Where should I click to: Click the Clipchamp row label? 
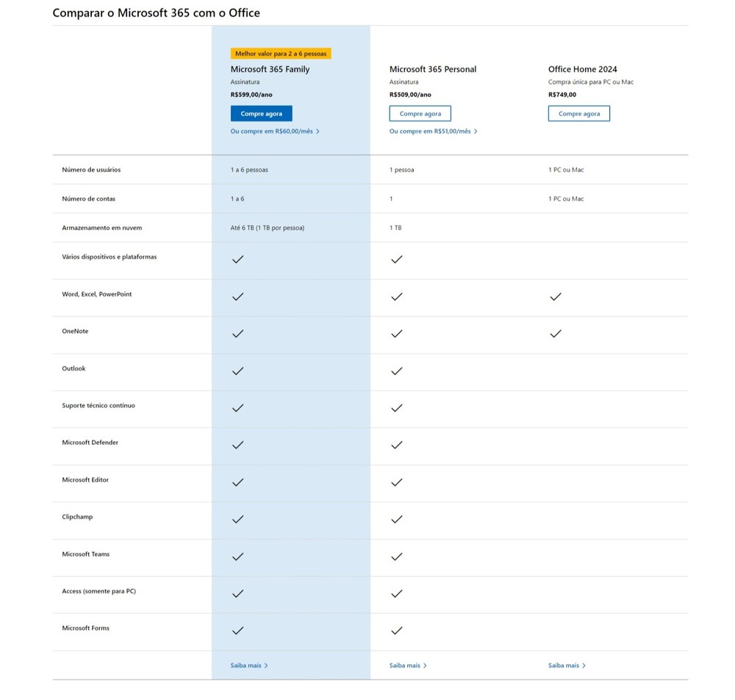[x=77, y=517]
